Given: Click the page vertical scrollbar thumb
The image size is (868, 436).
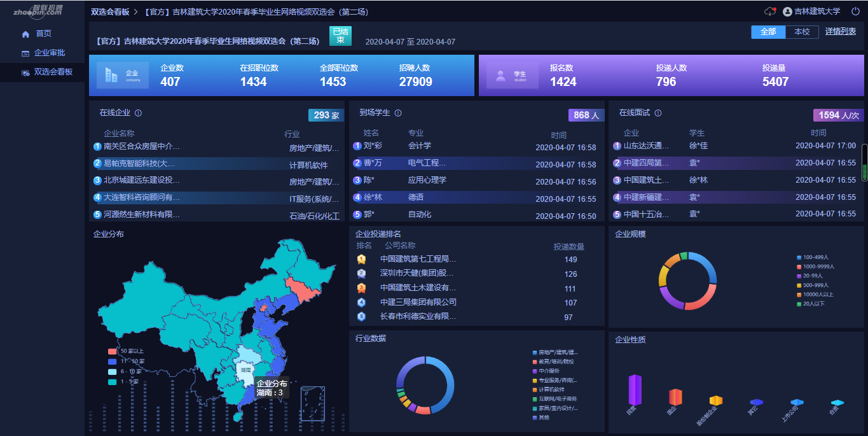Looking at the screenshot, I should pyautogui.click(x=865, y=162).
